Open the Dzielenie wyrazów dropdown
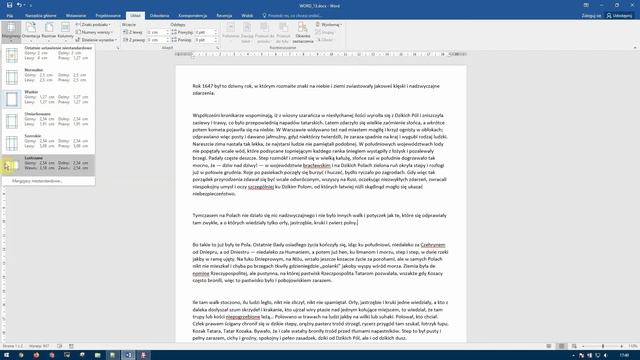The height and width of the screenshot is (360, 640). [96, 40]
